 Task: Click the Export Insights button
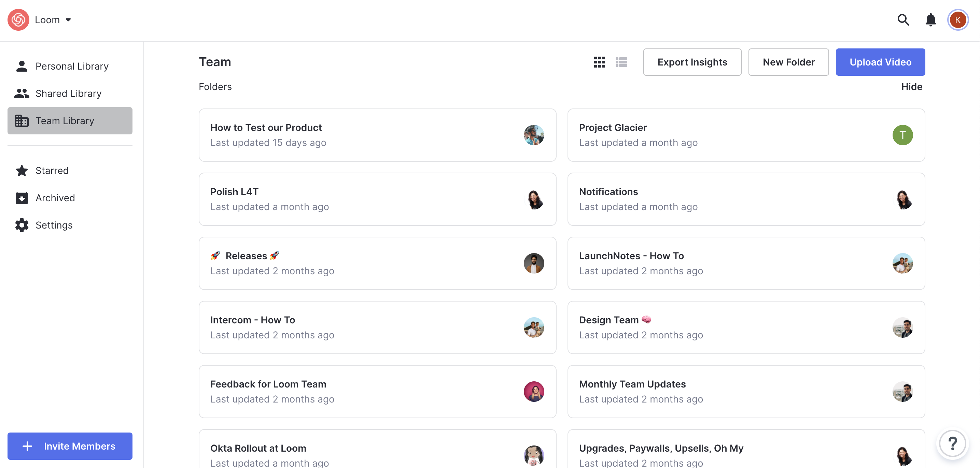(x=692, y=62)
